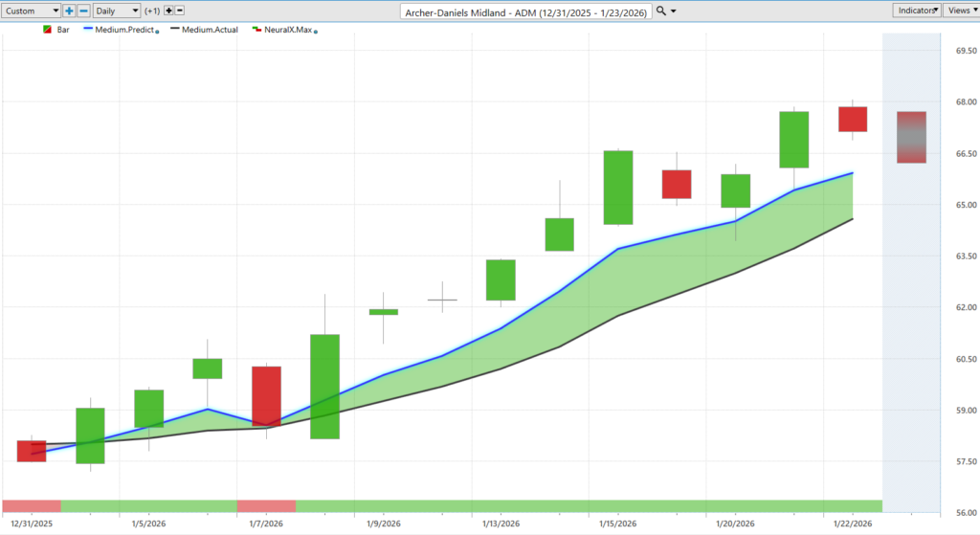Click the 56.00 price axis label

966,513
